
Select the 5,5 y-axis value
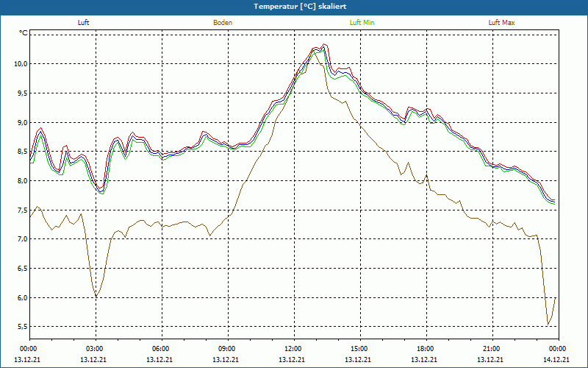[22, 327]
